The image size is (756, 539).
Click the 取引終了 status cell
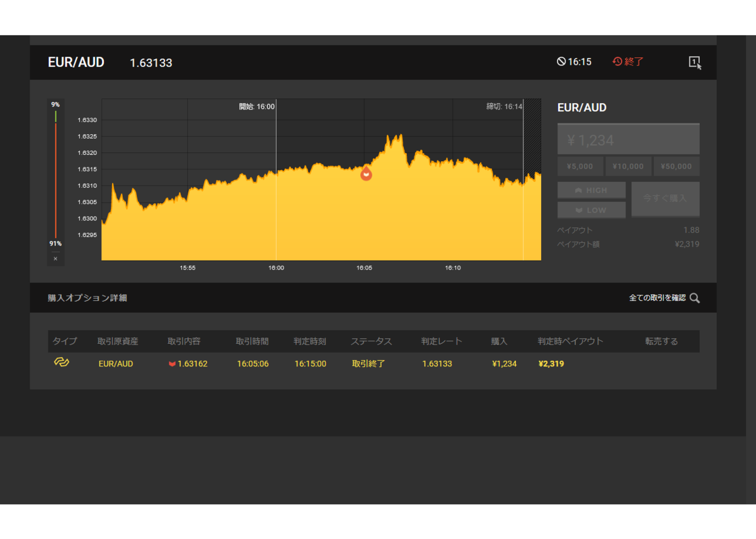click(x=369, y=364)
